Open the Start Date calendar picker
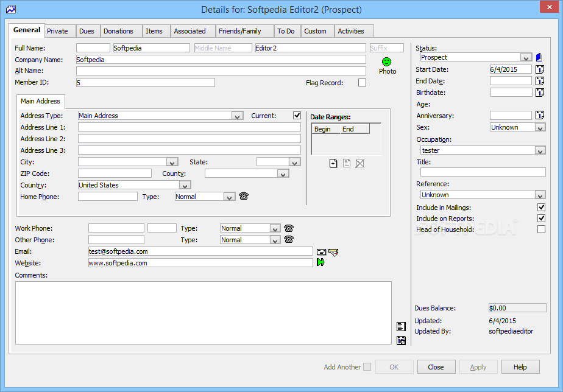This screenshot has width=563, height=392. pos(540,69)
